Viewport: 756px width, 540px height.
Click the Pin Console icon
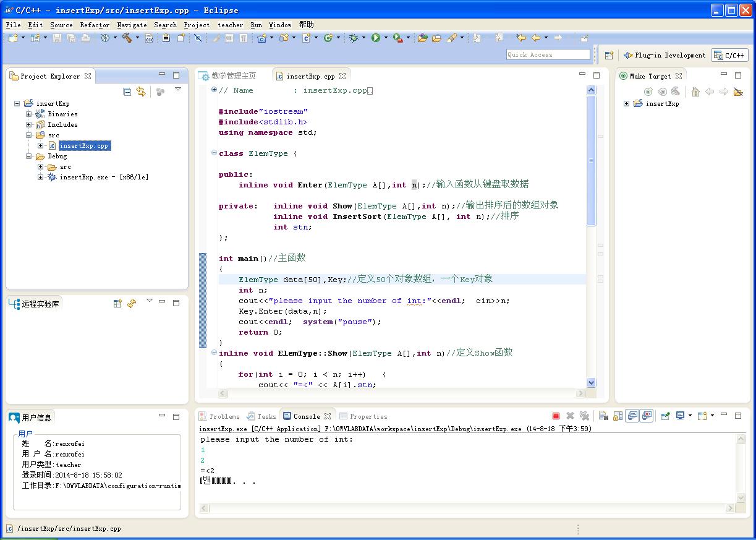pos(665,416)
